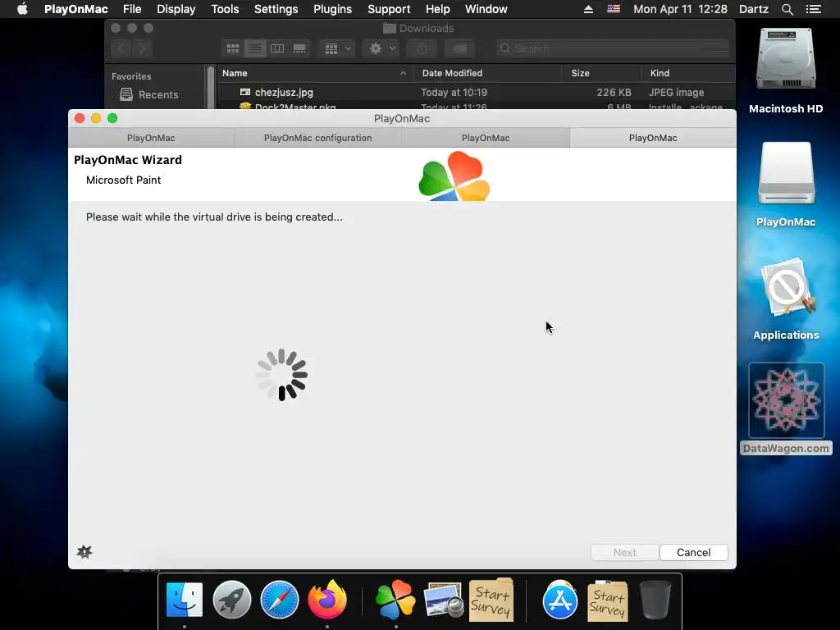Open the Apple menu
840x630 pixels.
[22, 9]
